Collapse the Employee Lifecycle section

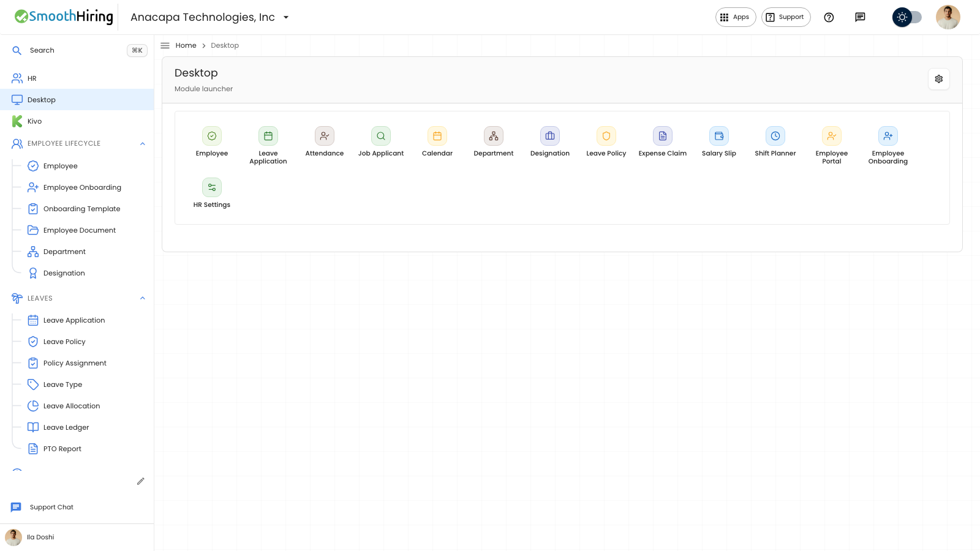[143, 144]
